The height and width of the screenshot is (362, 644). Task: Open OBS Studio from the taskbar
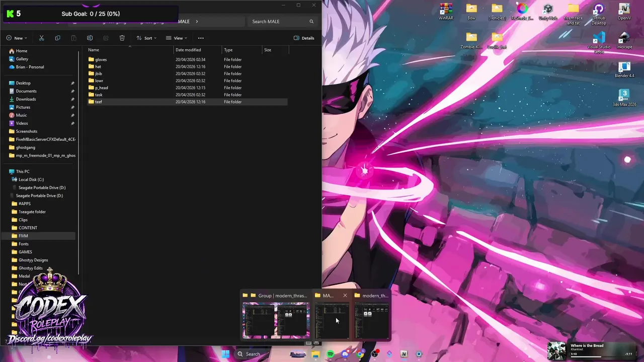click(x=374, y=354)
